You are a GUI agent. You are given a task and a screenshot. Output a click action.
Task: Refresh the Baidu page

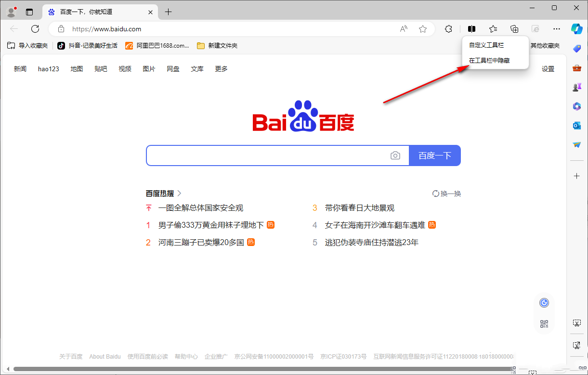[x=35, y=29]
